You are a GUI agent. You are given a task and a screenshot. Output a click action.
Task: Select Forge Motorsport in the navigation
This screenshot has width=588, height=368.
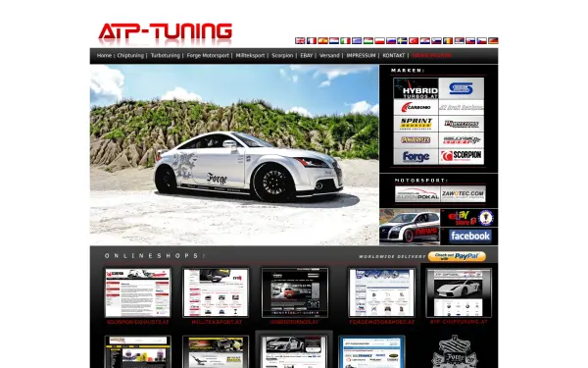[x=208, y=56]
